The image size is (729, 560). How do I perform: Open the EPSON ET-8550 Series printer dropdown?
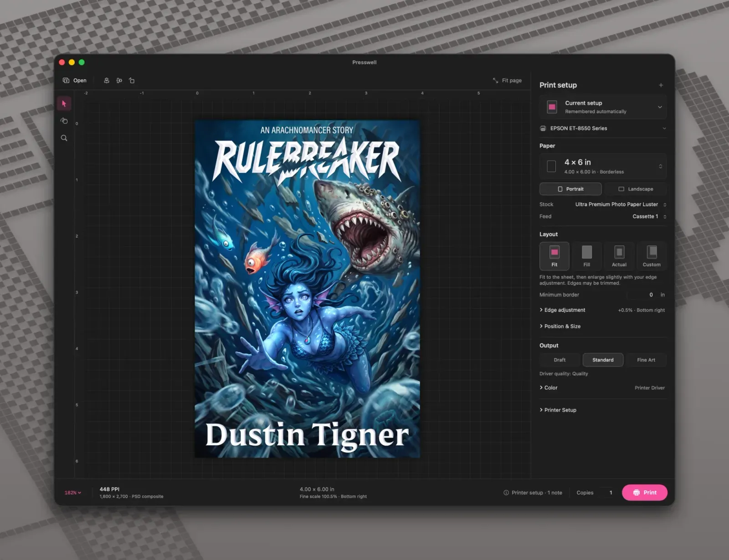[603, 128]
